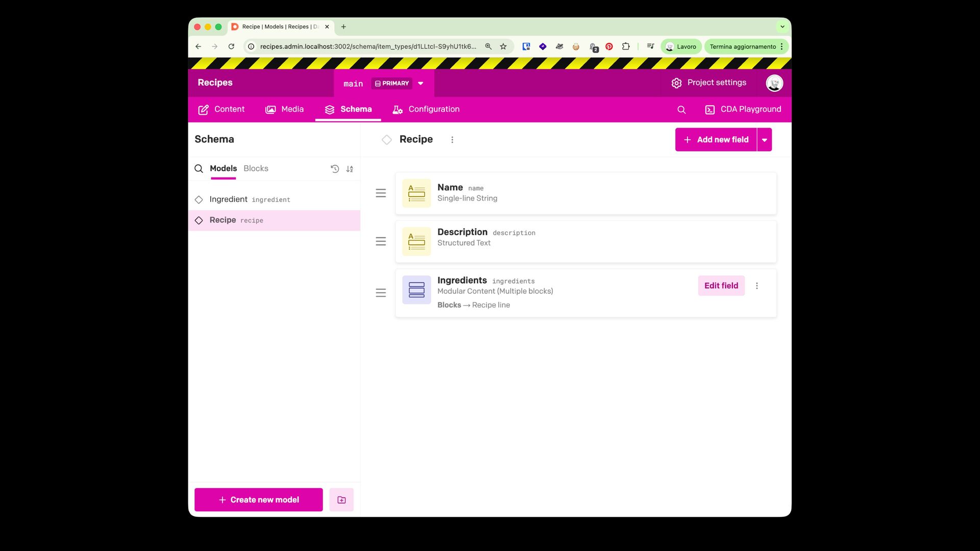
Task: Click the alphabetical sort models icon
Action: 350,169
